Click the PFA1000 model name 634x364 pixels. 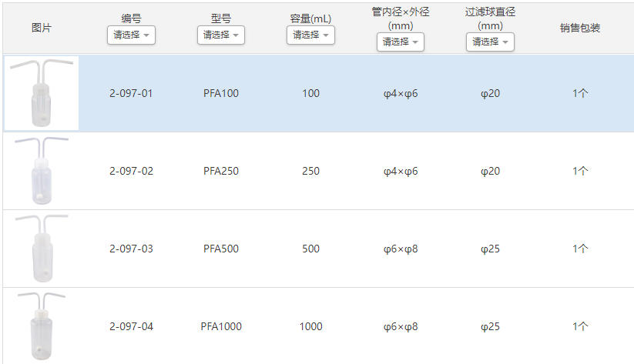[x=221, y=326]
